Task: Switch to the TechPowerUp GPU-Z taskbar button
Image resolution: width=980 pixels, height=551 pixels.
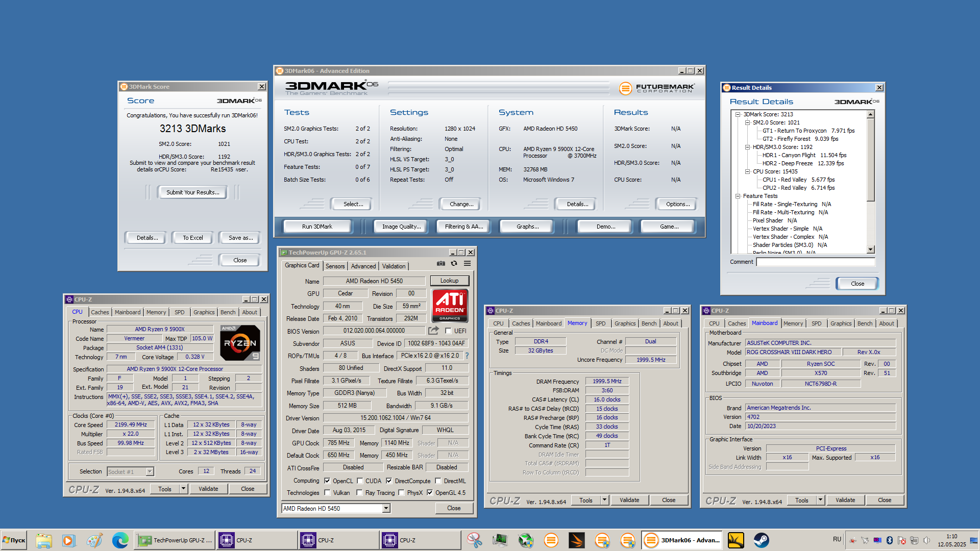Action: (x=175, y=540)
